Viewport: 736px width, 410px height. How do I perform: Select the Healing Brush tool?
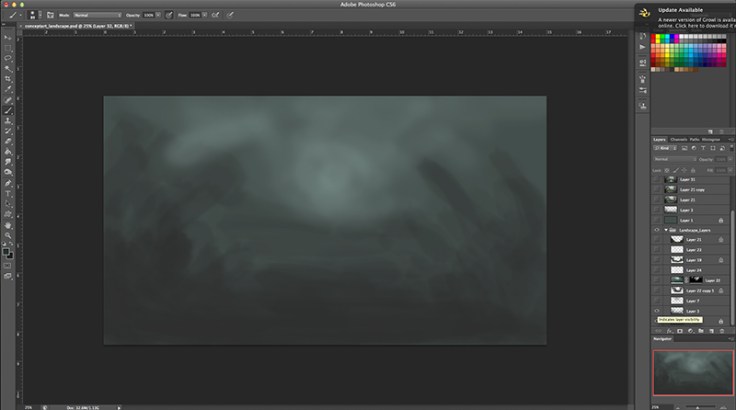[8, 100]
